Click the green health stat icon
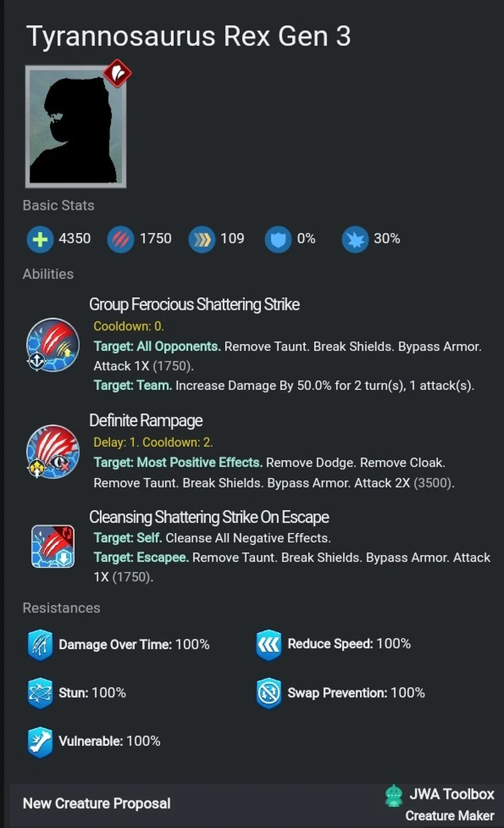 tap(40, 239)
